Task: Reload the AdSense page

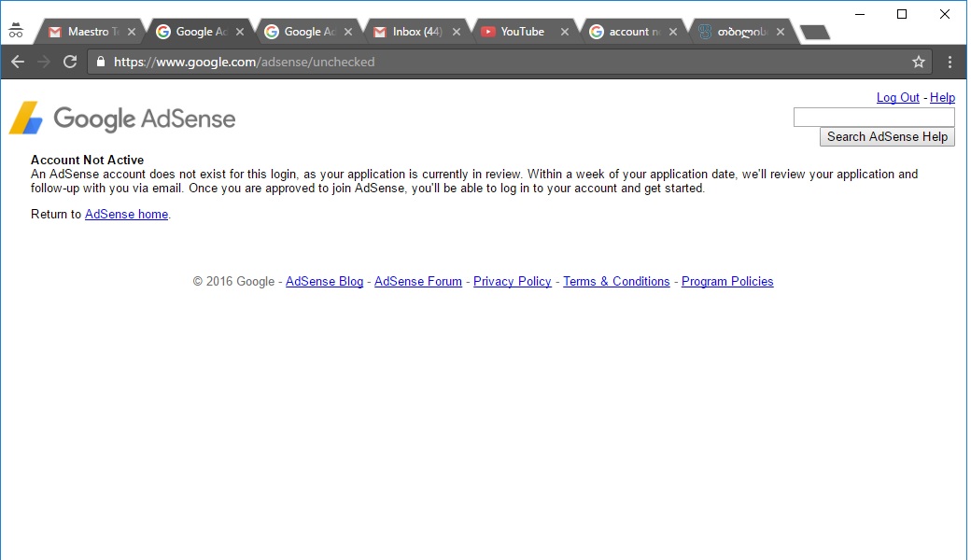Action: coord(70,62)
